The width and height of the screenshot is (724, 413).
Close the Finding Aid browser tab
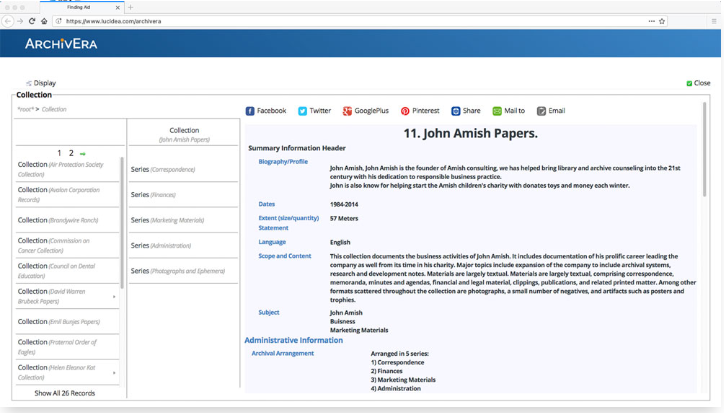118,7
